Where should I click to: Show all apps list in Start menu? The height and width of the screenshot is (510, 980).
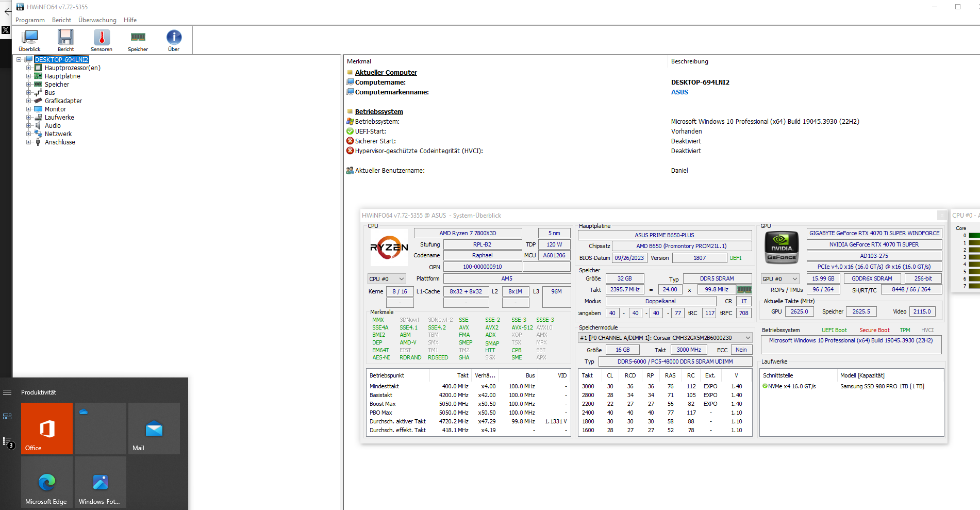click(7, 441)
